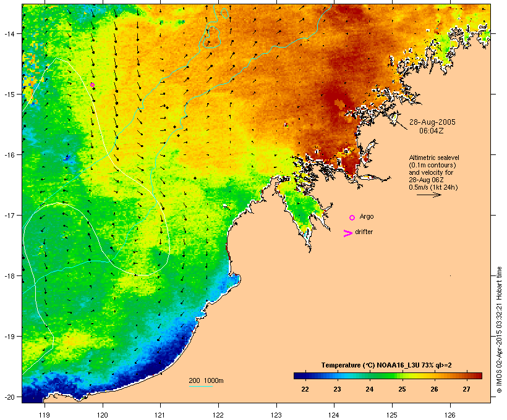Click the '06:04Z' time label
The height and width of the screenshot is (420, 507).
tap(432, 131)
